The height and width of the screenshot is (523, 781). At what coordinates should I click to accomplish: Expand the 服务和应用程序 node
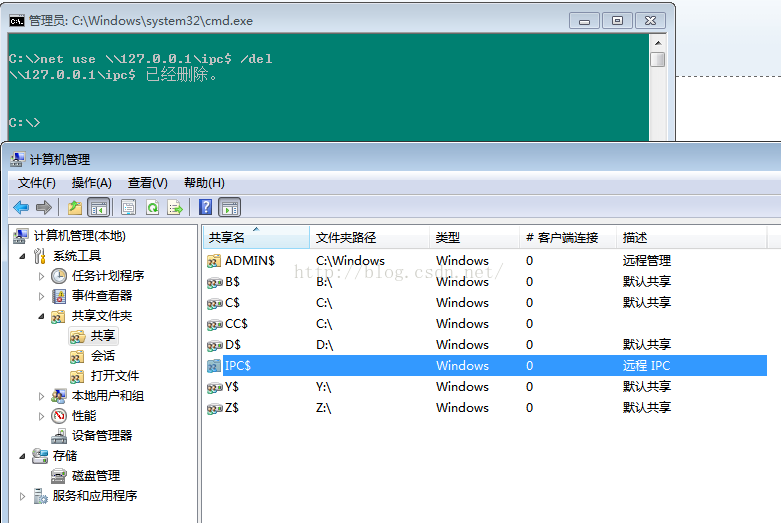[22, 496]
